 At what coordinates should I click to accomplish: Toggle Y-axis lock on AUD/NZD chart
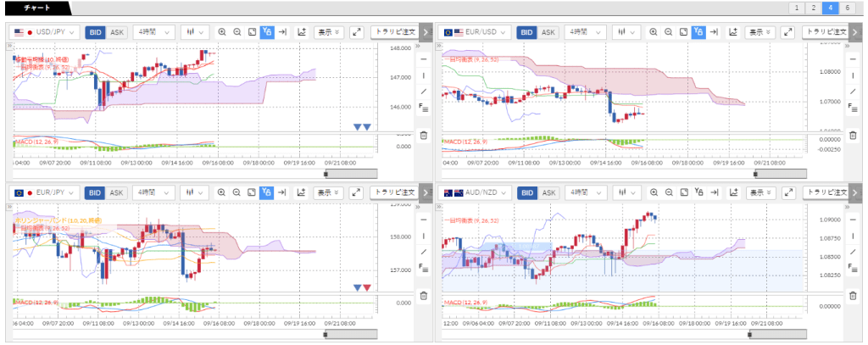point(698,192)
